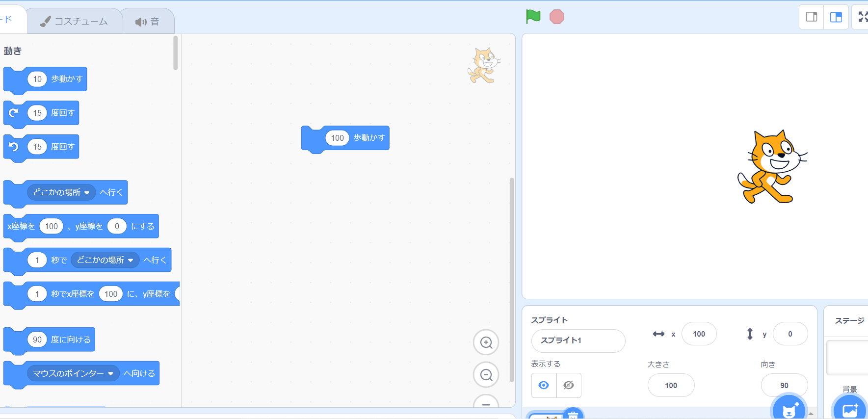Click the 100 value in workspace block

(x=338, y=138)
